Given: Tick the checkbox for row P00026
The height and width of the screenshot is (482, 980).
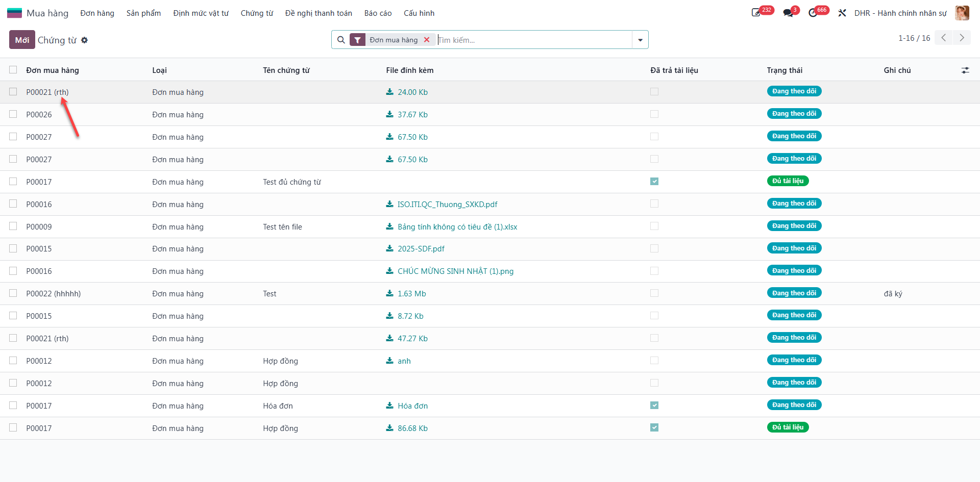Looking at the screenshot, I should (x=13, y=114).
